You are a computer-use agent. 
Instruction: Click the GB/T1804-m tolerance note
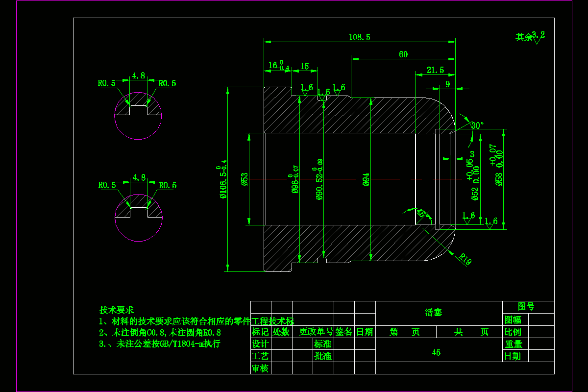(160, 343)
